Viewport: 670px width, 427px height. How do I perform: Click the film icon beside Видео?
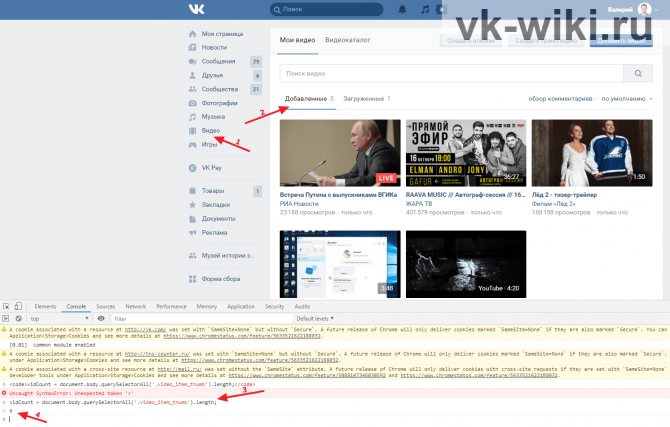pos(193,131)
